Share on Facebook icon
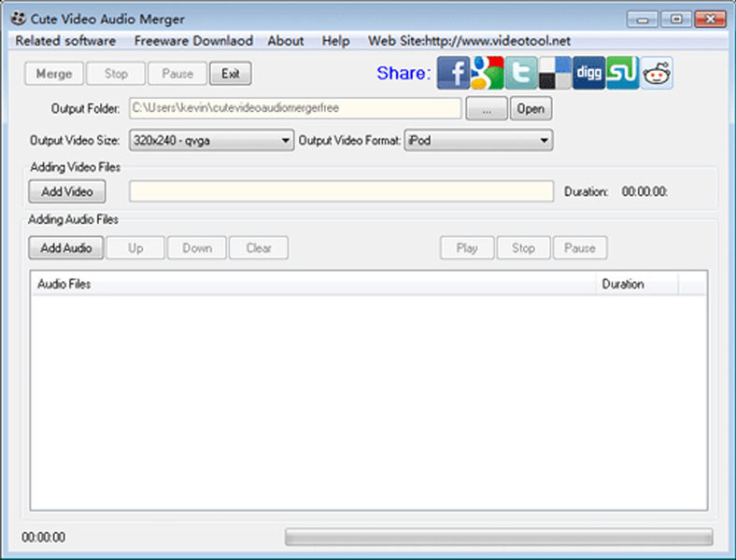 (x=453, y=73)
